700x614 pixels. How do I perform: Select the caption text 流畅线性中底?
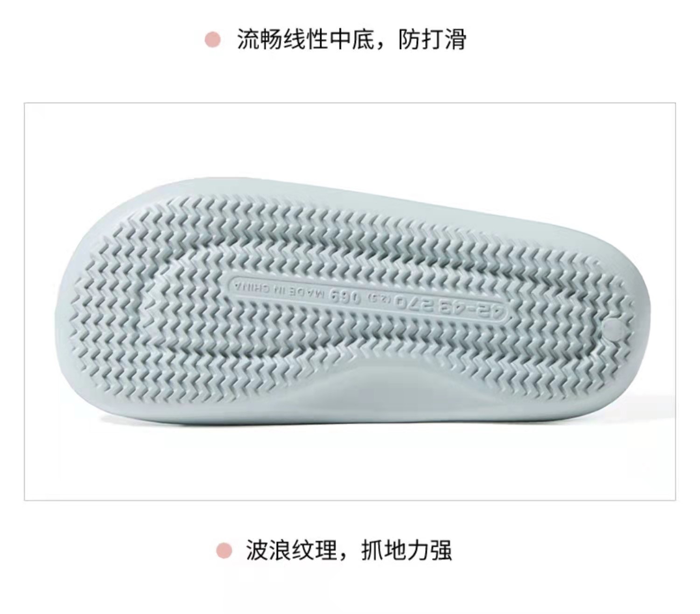305,39
